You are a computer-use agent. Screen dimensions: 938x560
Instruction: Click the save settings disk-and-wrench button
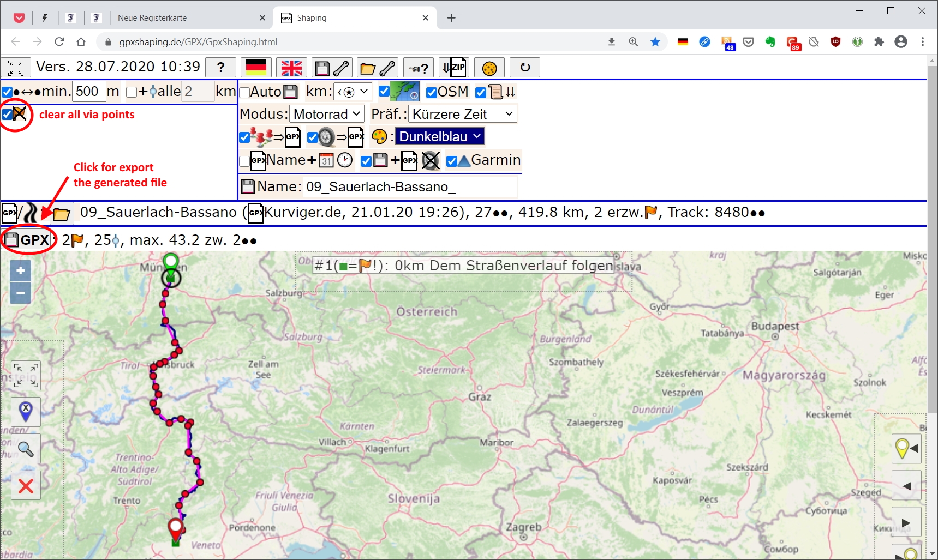(x=332, y=68)
